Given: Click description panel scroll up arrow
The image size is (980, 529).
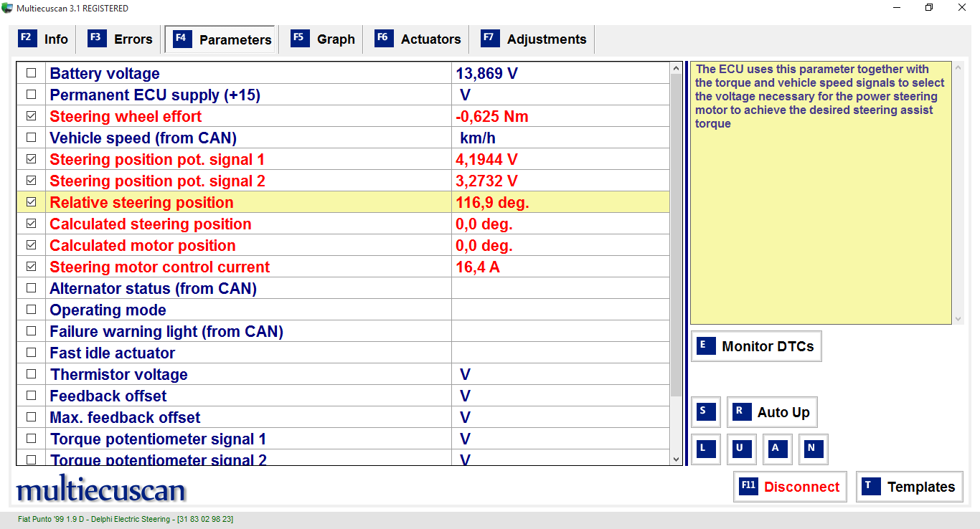Looking at the screenshot, I should 958,68.
